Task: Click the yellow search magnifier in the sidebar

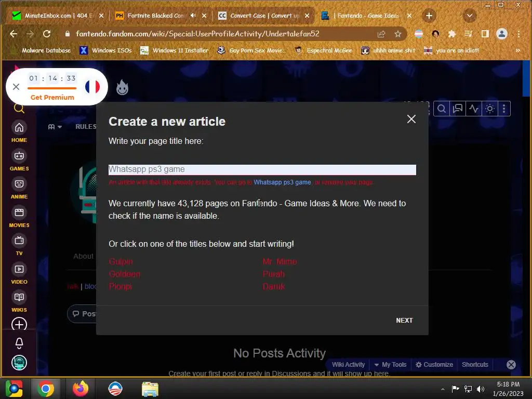Action: [19, 108]
